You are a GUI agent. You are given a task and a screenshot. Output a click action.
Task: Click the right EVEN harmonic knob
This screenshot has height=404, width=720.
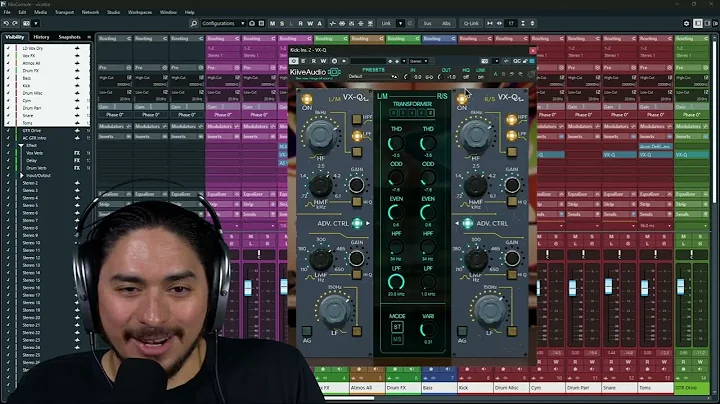tap(428, 213)
